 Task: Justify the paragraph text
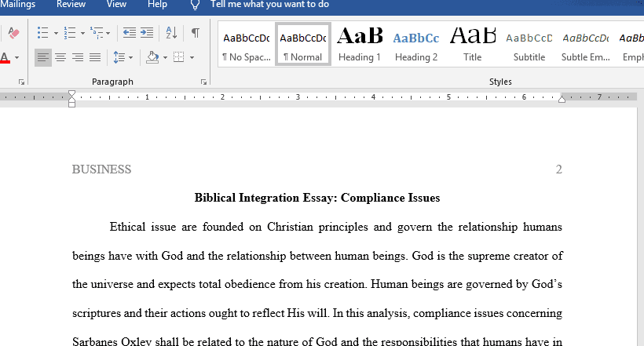click(x=95, y=57)
